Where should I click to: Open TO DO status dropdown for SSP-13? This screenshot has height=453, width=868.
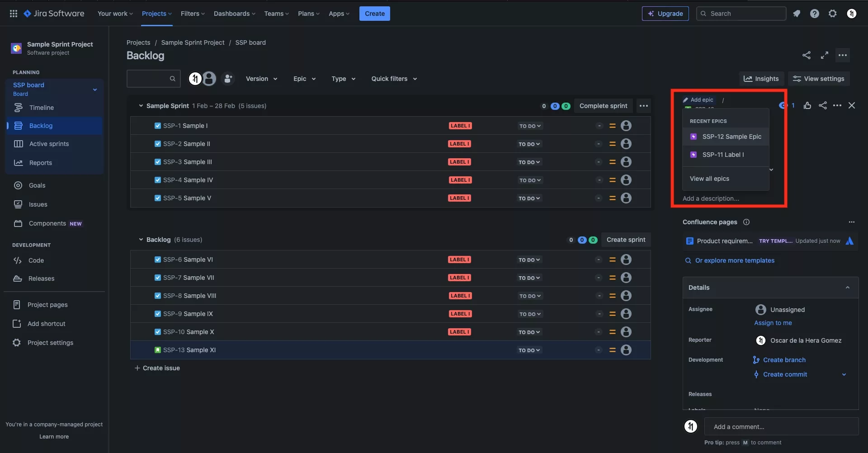529,350
